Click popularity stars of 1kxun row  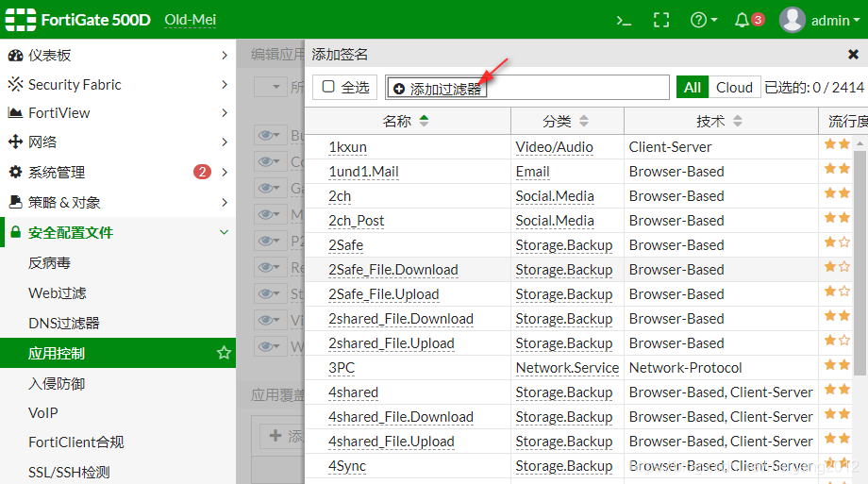click(x=837, y=144)
